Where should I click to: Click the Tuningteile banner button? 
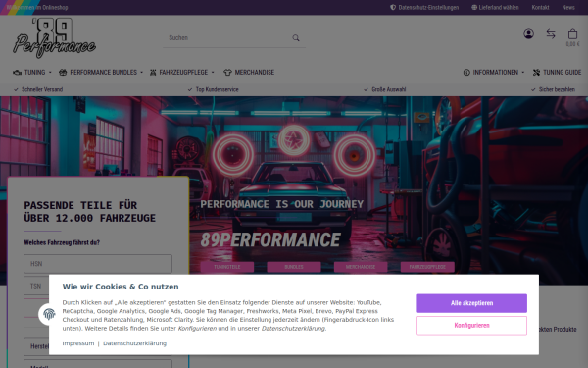pos(227,267)
